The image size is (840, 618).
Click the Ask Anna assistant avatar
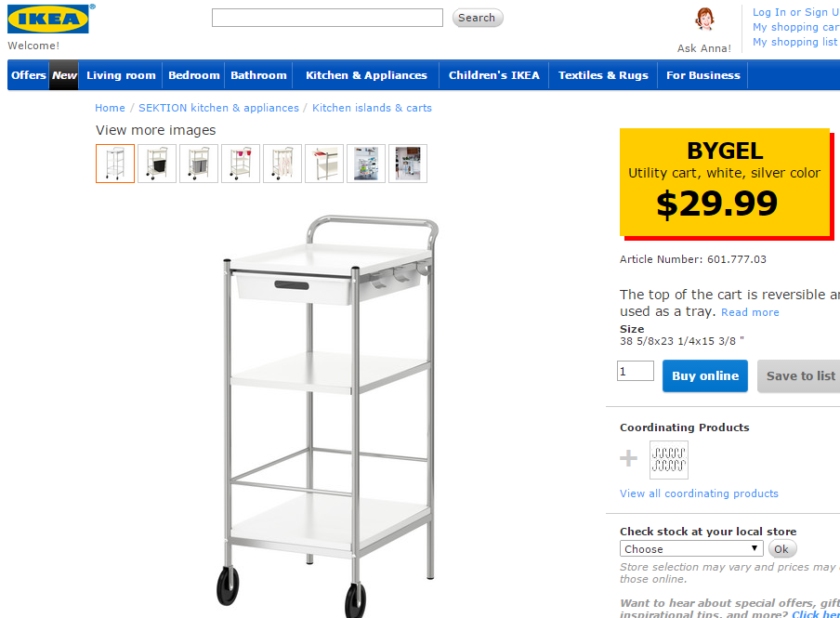pyautogui.click(x=704, y=20)
